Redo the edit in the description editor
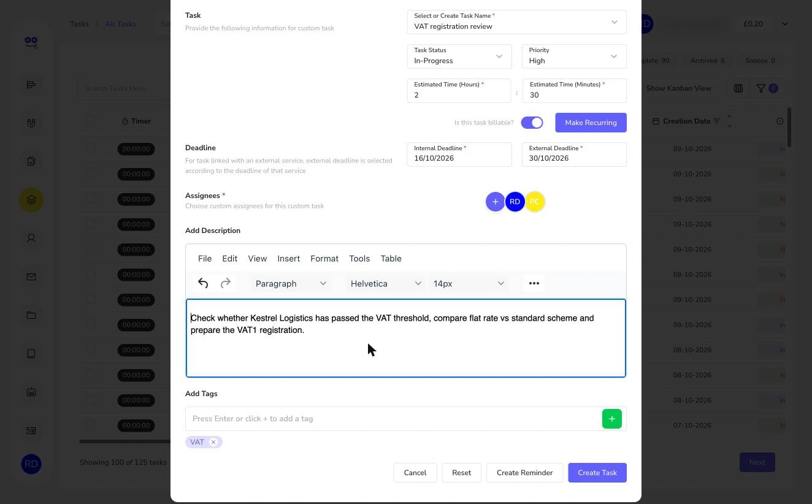The height and width of the screenshot is (504, 812). pos(226,283)
